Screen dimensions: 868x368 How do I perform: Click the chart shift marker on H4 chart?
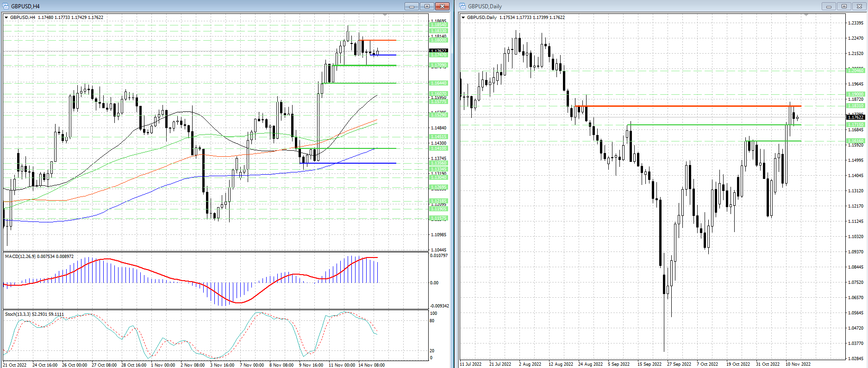[x=385, y=15]
